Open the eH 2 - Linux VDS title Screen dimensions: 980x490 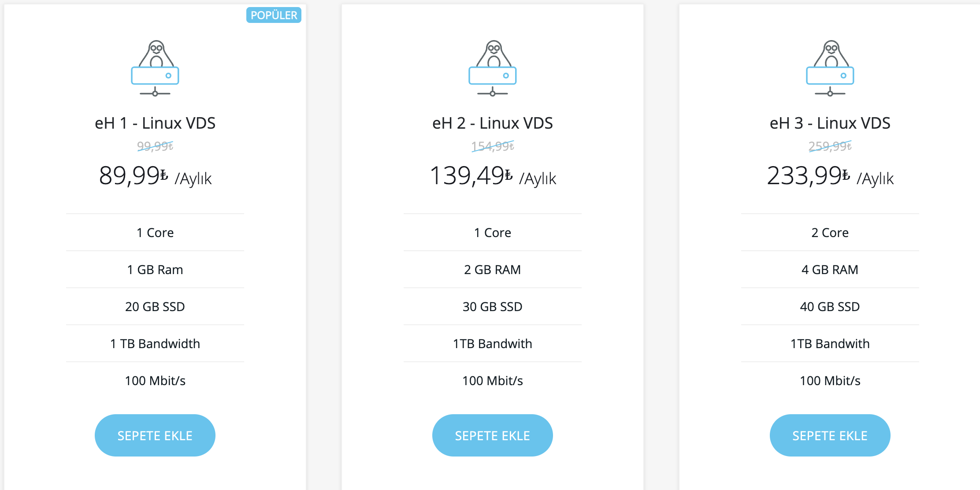(493, 123)
